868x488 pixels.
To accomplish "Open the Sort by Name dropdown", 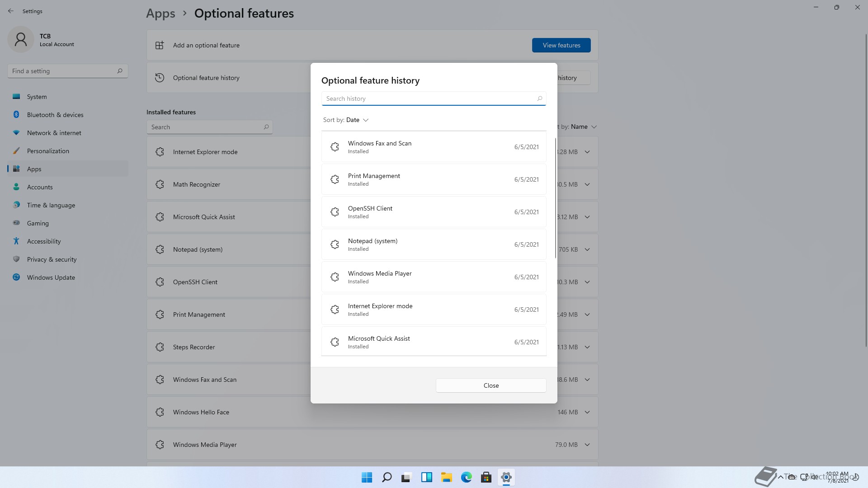I will click(x=577, y=127).
